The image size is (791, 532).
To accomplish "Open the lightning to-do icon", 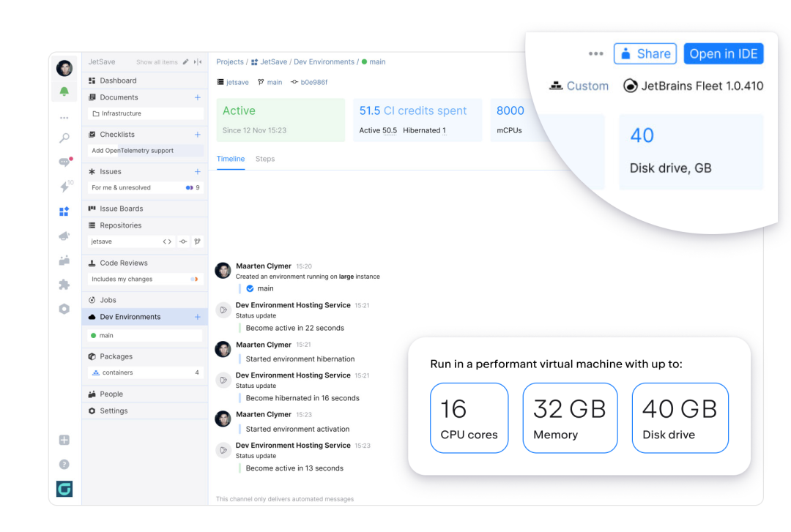I will click(x=65, y=186).
